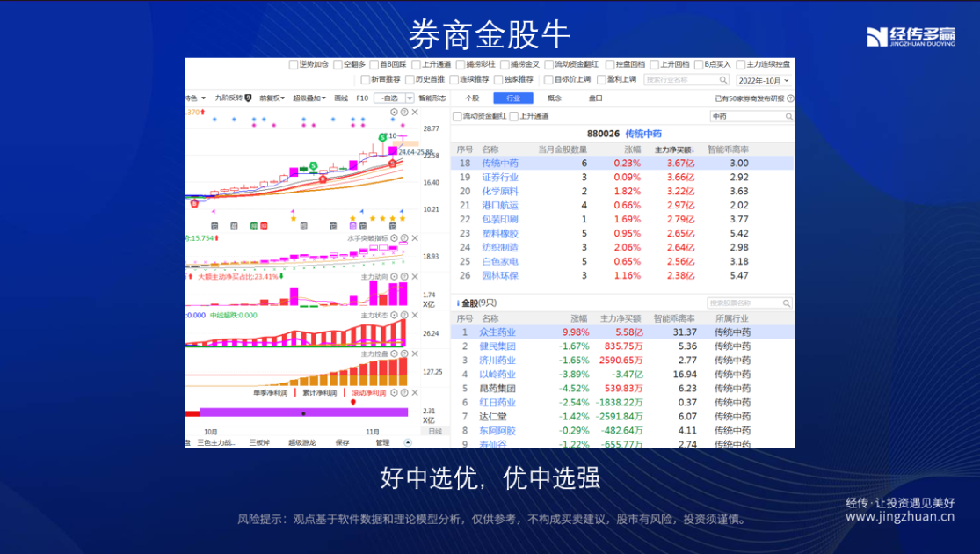The height and width of the screenshot is (554, 980).
Task: Open help for the 净利润 indicator panel
Action: pos(404,393)
